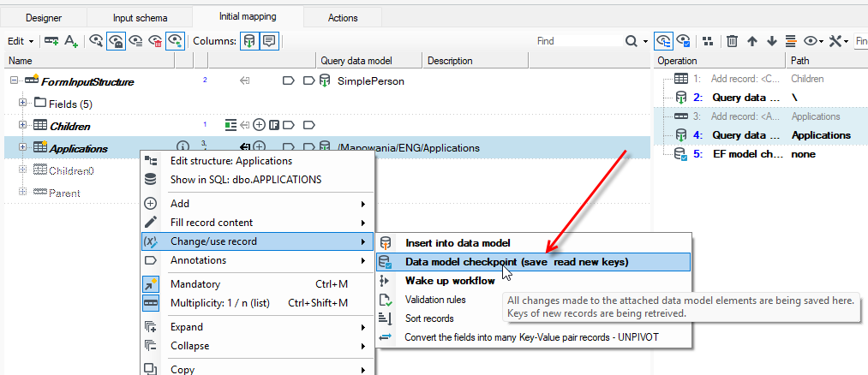Open the Add submenu
Screen dimensions: 868x375
(x=257, y=204)
